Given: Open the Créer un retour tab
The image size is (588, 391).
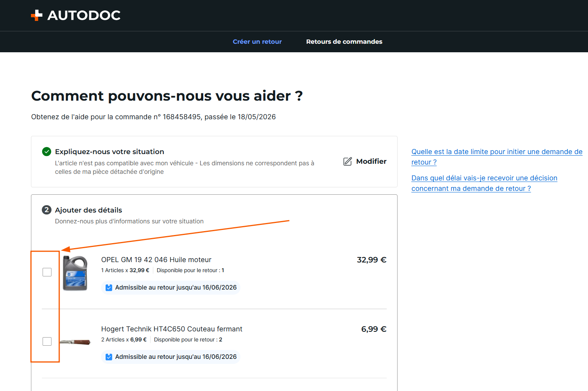Looking at the screenshot, I should (x=257, y=42).
